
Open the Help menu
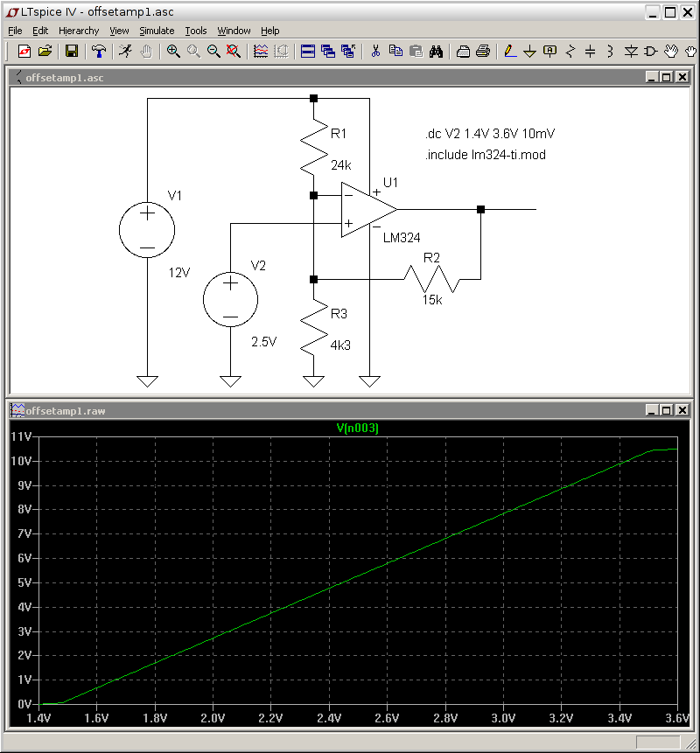(270, 31)
